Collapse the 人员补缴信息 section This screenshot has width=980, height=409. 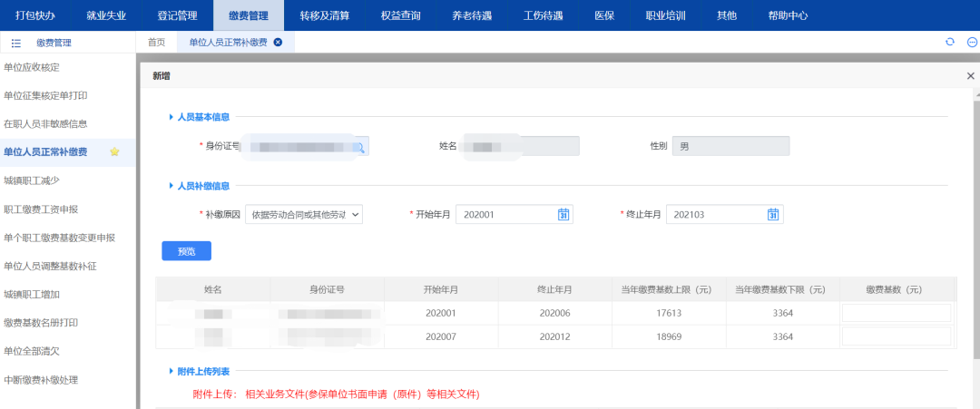171,186
